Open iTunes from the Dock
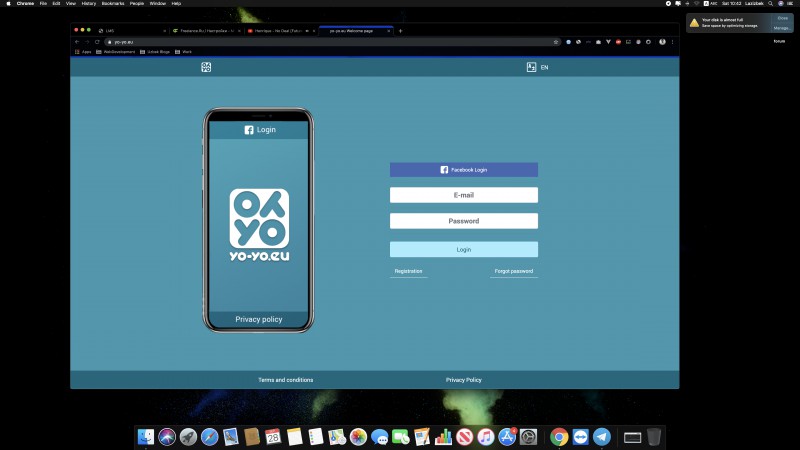The height and width of the screenshot is (450, 800). [486, 437]
